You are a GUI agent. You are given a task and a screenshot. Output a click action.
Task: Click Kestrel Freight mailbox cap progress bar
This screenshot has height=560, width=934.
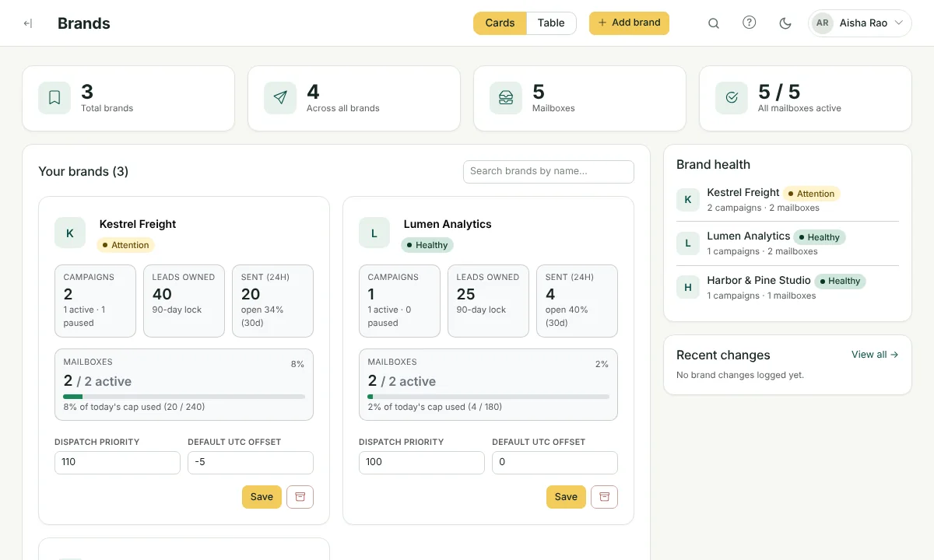(184, 397)
